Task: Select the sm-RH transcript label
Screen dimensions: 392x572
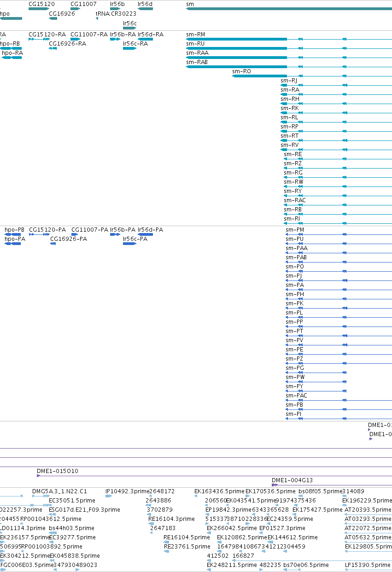Action: (290, 99)
